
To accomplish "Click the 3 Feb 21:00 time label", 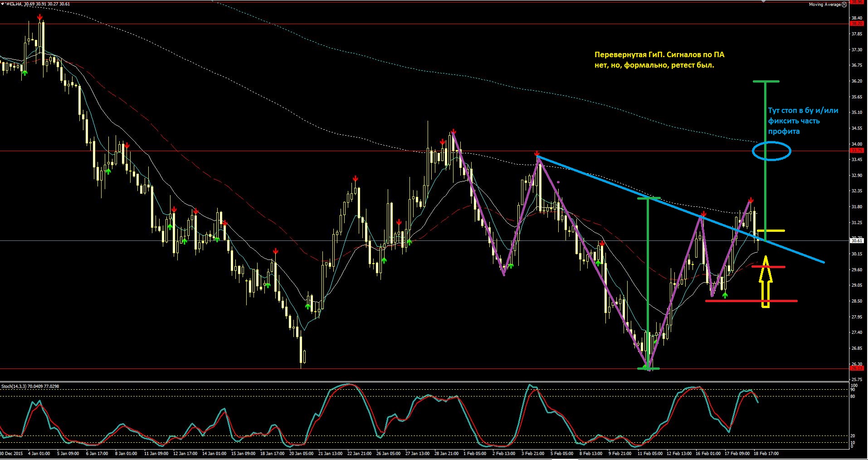I will coord(533,453).
